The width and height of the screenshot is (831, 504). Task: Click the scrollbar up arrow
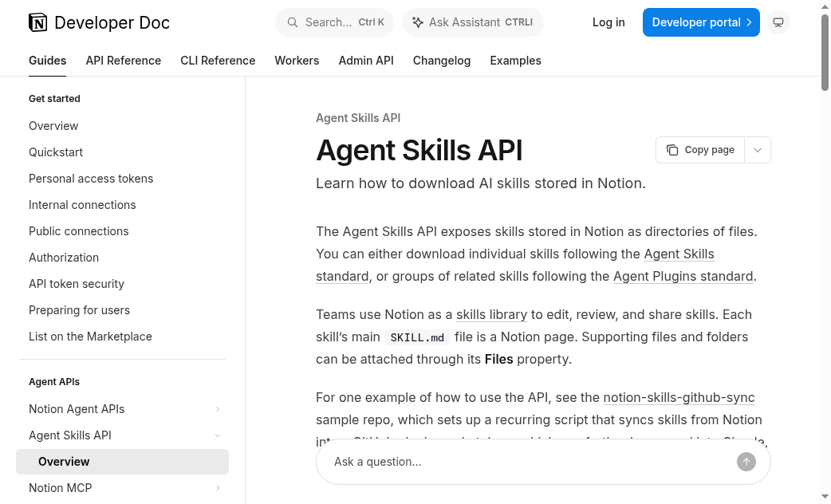pyautogui.click(x=825, y=6)
